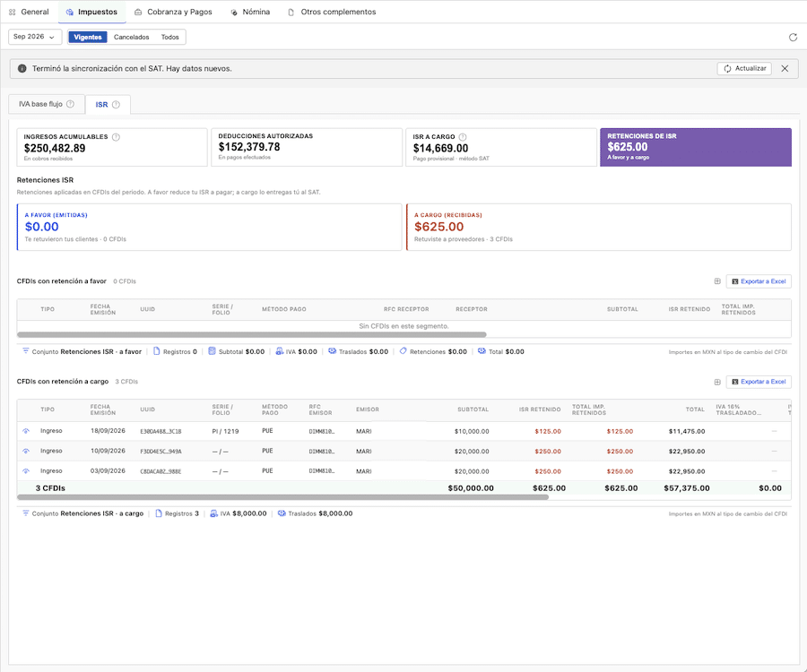Click Actualizar in the SAT banner
Screen dimensions: 807x672
tap(744, 68)
